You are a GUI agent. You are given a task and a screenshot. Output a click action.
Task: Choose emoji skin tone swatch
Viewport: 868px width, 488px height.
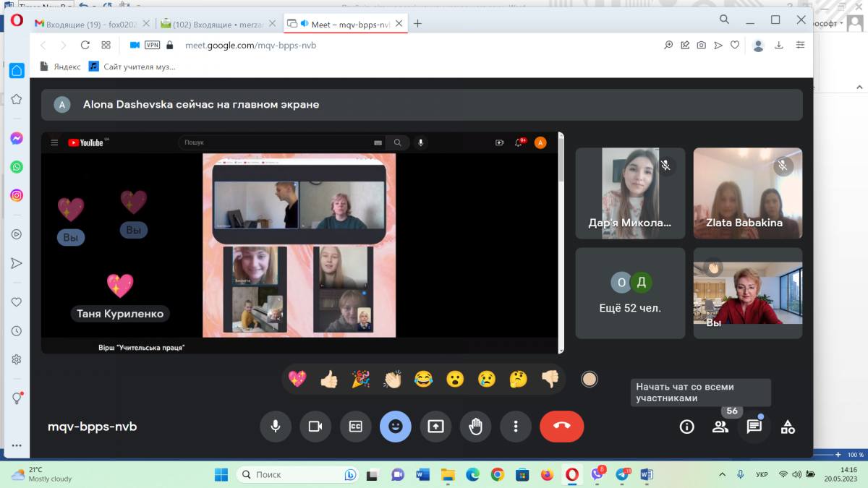click(x=590, y=379)
